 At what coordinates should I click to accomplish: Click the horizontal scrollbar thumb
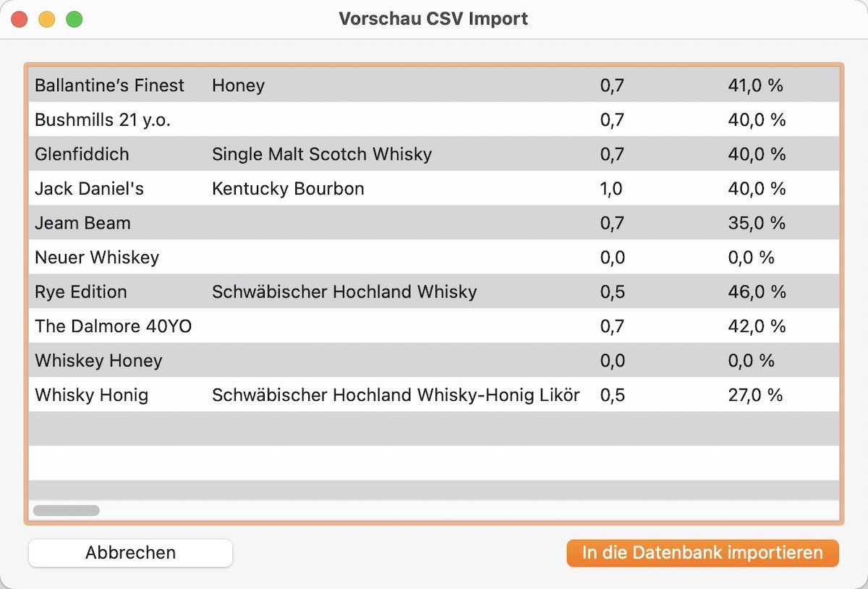67,510
